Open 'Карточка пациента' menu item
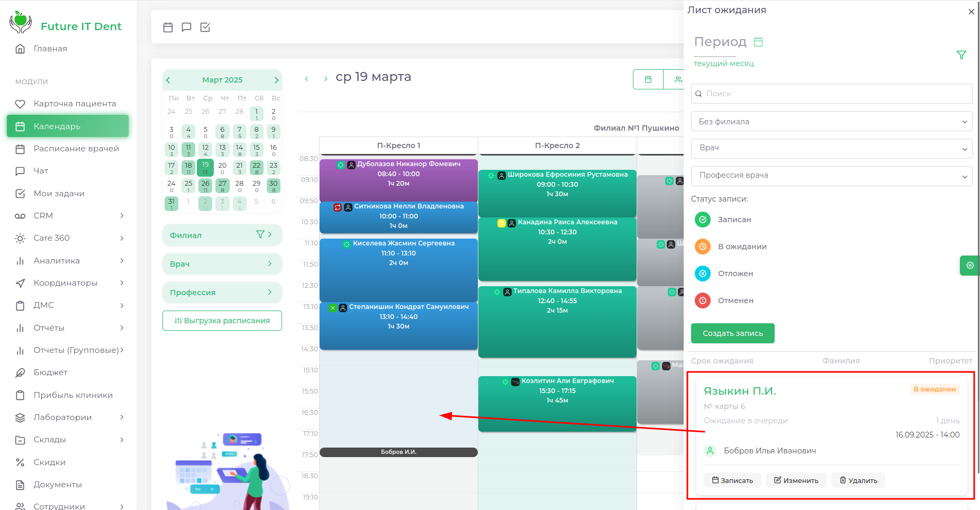Screen dimensions: 980x510 tap(75, 104)
